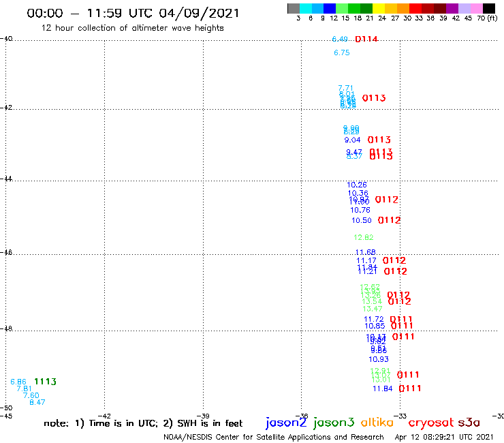
Task: Click the -39 longitude axis label
Action: (203, 416)
